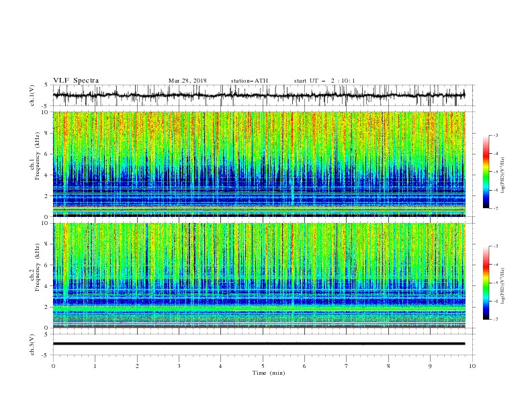Viewport: 532px width, 411px height.
Task: Click the time axis tick label "8"
Action: point(388,366)
